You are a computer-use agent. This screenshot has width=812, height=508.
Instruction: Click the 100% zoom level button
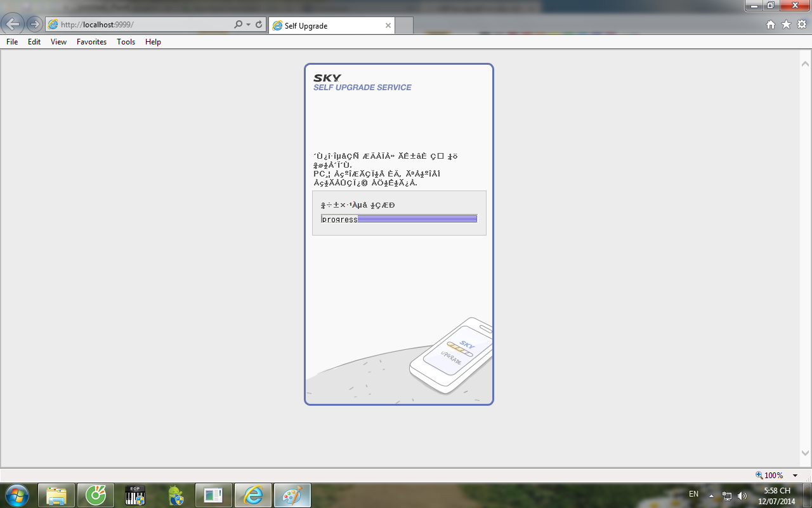click(769, 475)
